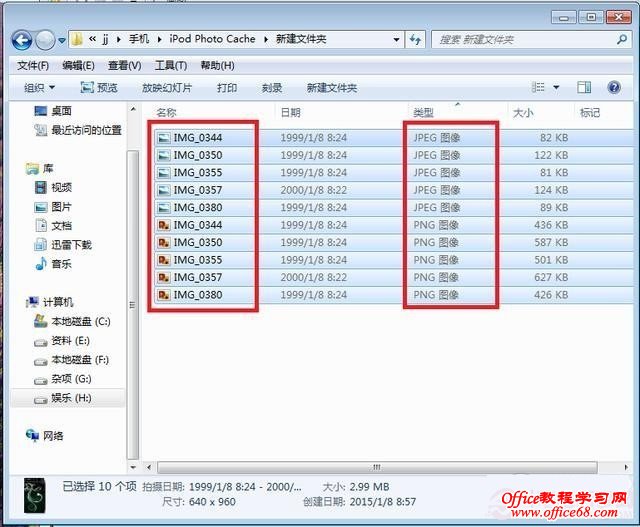Toggle the preview pane icon
This screenshot has height=527, width=640.
(584, 87)
